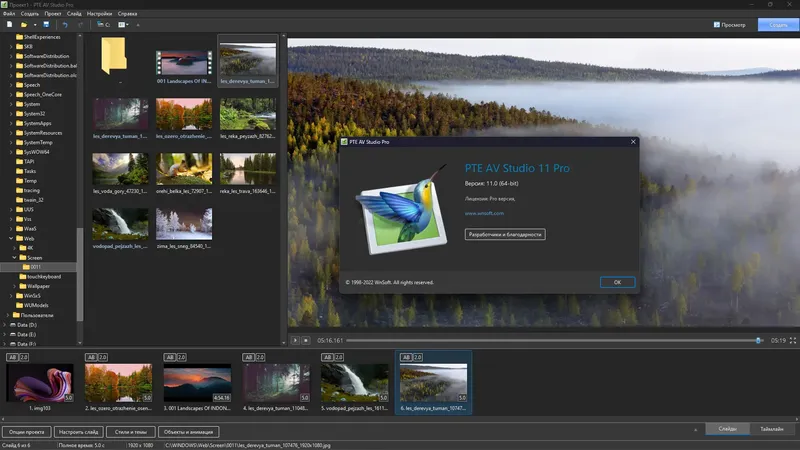
Task: Click the Stop button under preview
Action: click(306, 340)
